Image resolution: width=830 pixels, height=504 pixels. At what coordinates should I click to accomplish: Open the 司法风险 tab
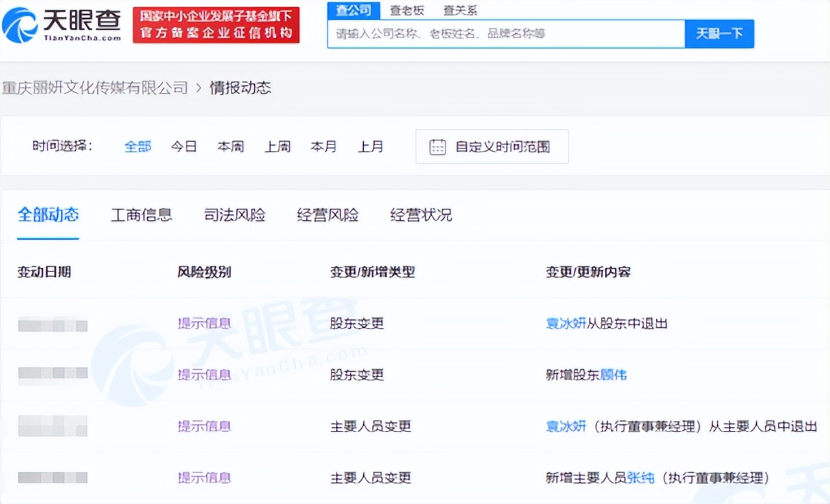point(236,215)
